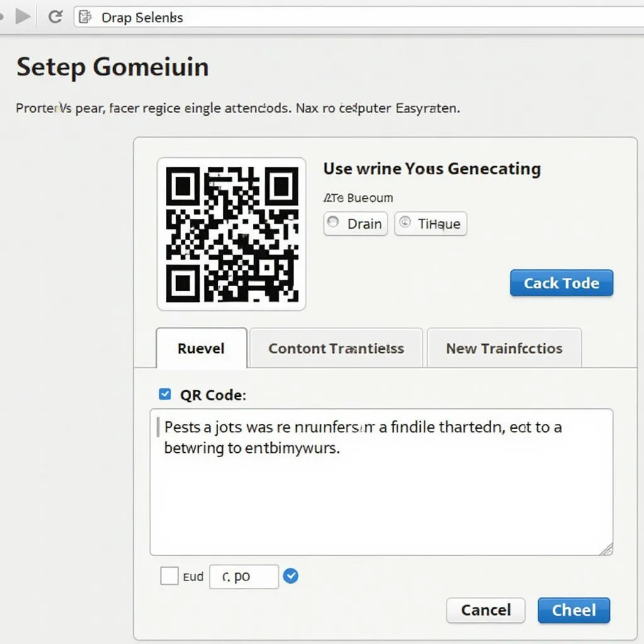This screenshot has height=644, width=644.
Task: Click the Use wrine Yous Genecating heading
Action: pyautogui.click(x=432, y=169)
